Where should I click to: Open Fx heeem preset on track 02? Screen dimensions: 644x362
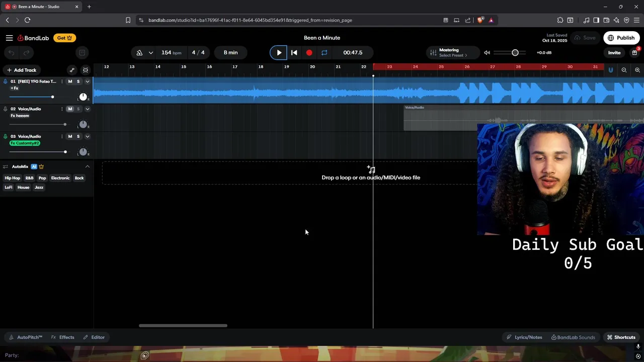[x=20, y=116]
